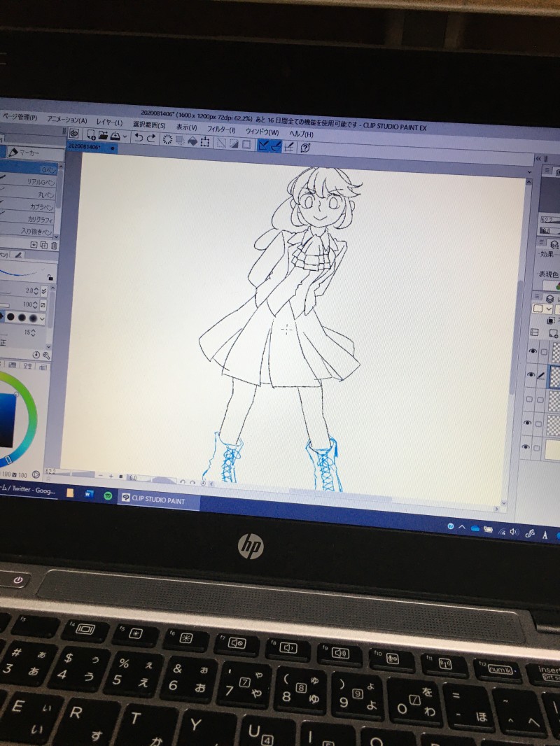This screenshot has width=560, height=746.
Task: Open フィルター(I) menu
Action: [221, 129]
